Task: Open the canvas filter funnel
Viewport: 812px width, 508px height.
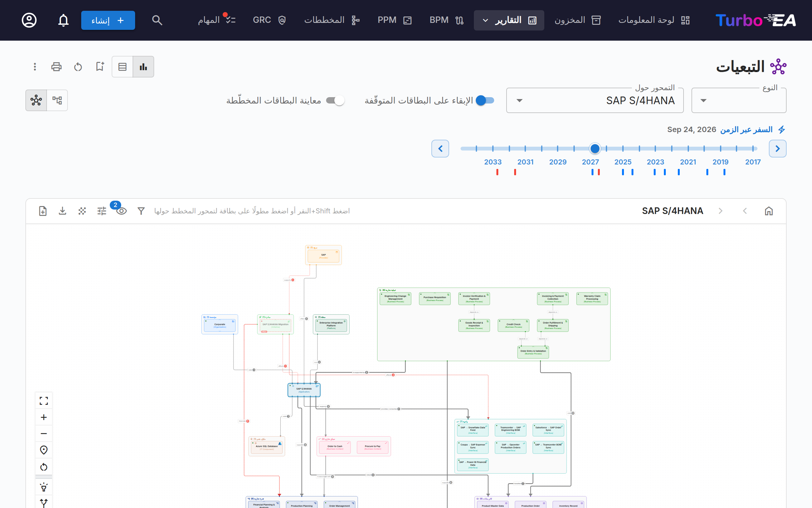Action: click(141, 211)
